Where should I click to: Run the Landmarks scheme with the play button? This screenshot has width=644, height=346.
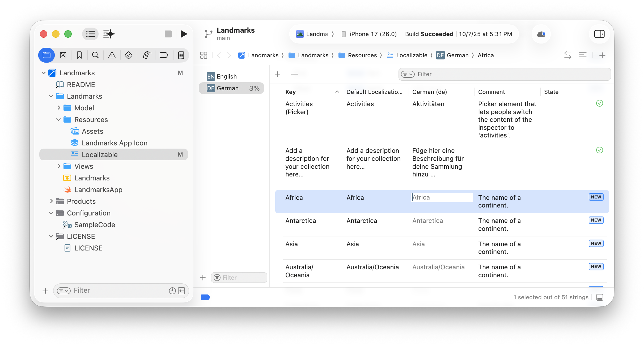(184, 34)
